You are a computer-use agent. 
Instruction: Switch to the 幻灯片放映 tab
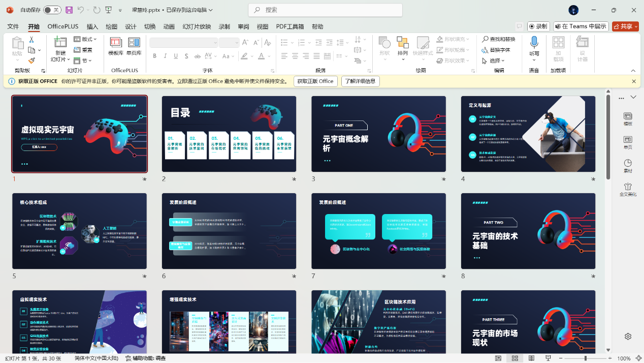197,26
